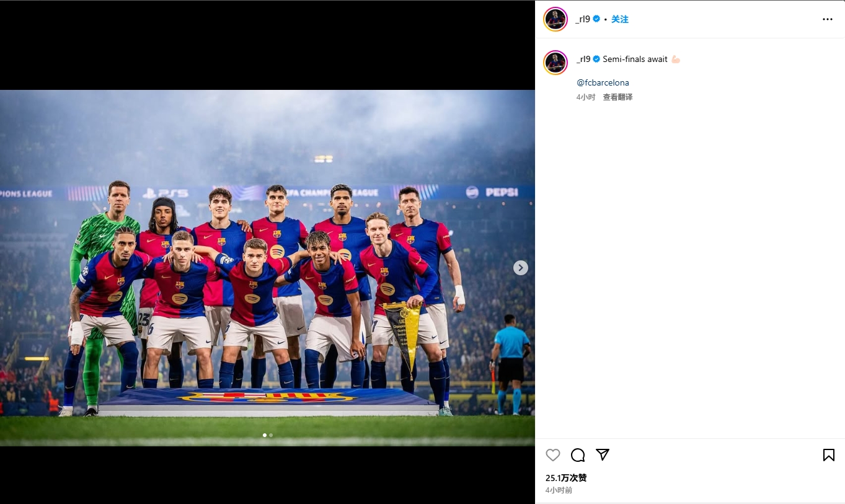Go to the next photo with the arrow
Image resolution: width=845 pixels, height=504 pixels.
tap(521, 268)
